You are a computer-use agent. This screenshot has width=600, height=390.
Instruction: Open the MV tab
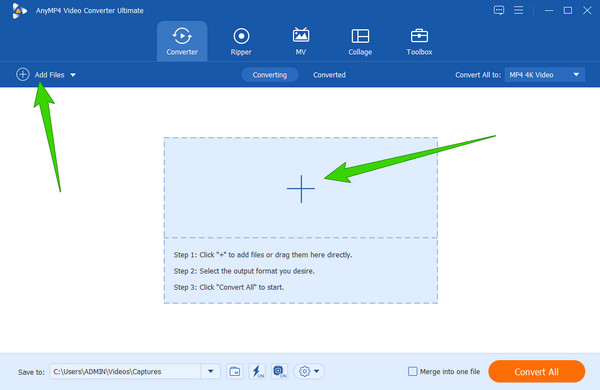click(301, 41)
